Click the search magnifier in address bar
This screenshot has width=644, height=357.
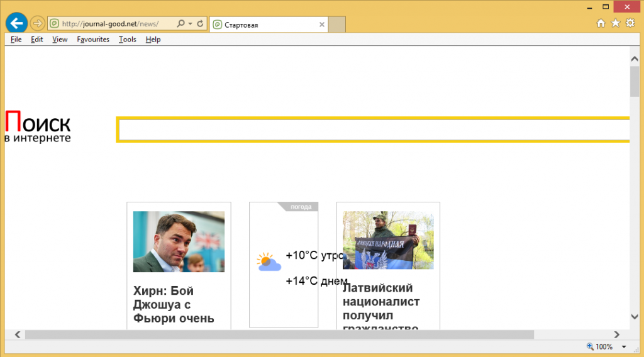point(181,24)
